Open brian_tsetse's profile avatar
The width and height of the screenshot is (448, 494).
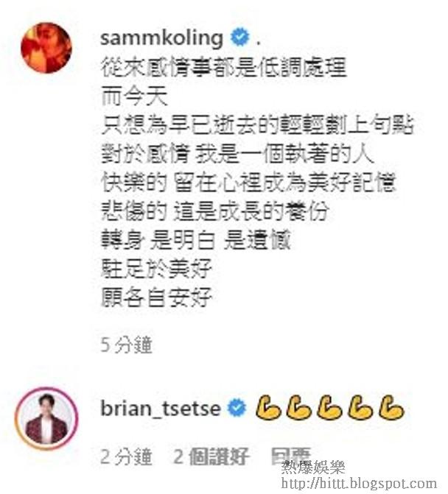46,418
